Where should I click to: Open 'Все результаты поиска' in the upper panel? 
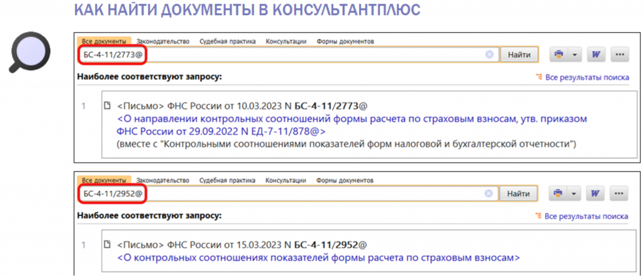pyautogui.click(x=587, y=77)
